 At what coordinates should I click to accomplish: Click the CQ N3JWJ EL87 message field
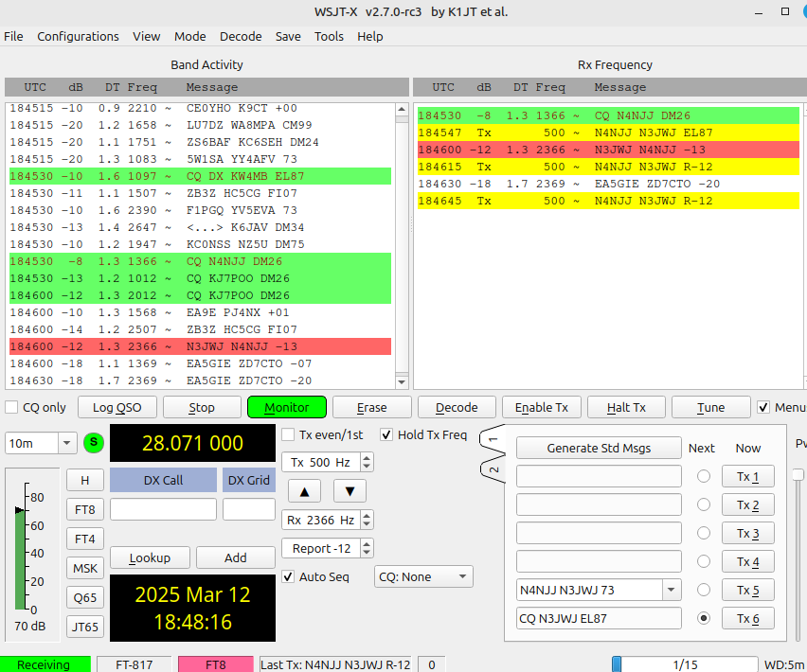click(599, 618)
